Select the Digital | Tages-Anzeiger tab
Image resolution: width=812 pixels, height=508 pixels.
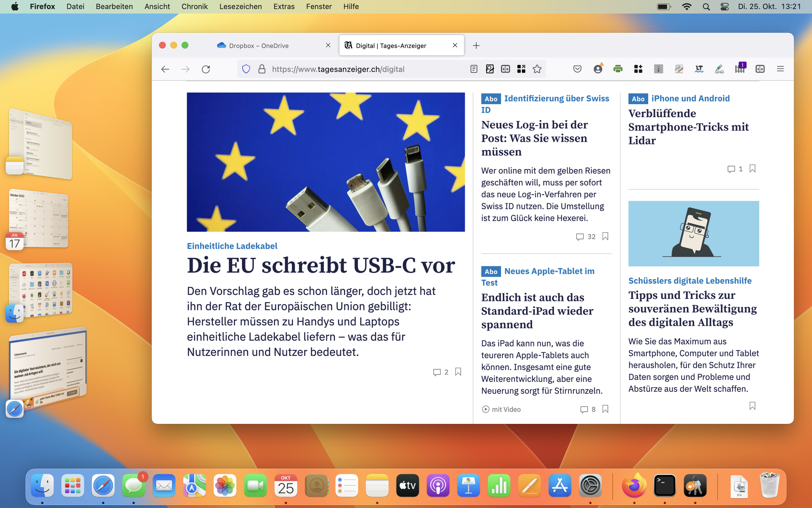click(x=401, y=46)
